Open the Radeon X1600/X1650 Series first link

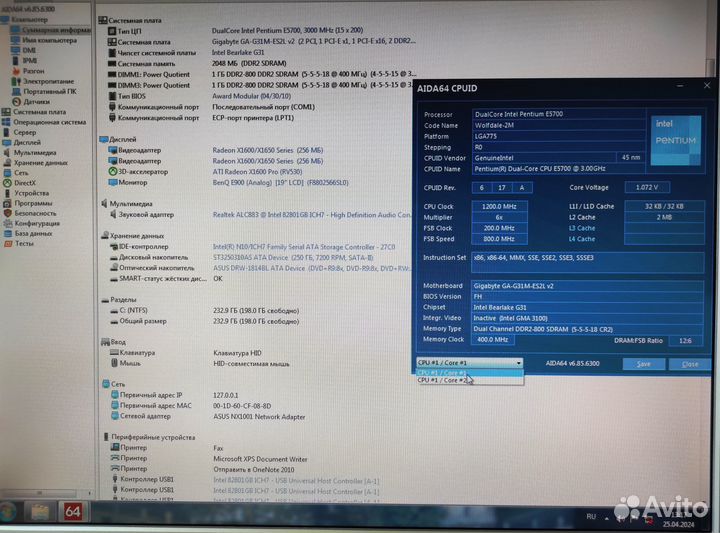click(x=268, y=150)
